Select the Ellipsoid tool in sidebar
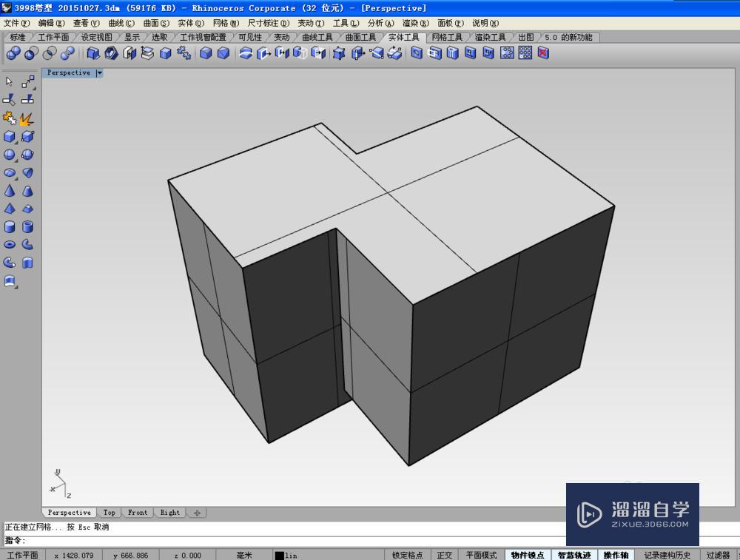The height and width of the screenshot is (560, 740). [9, 172]
